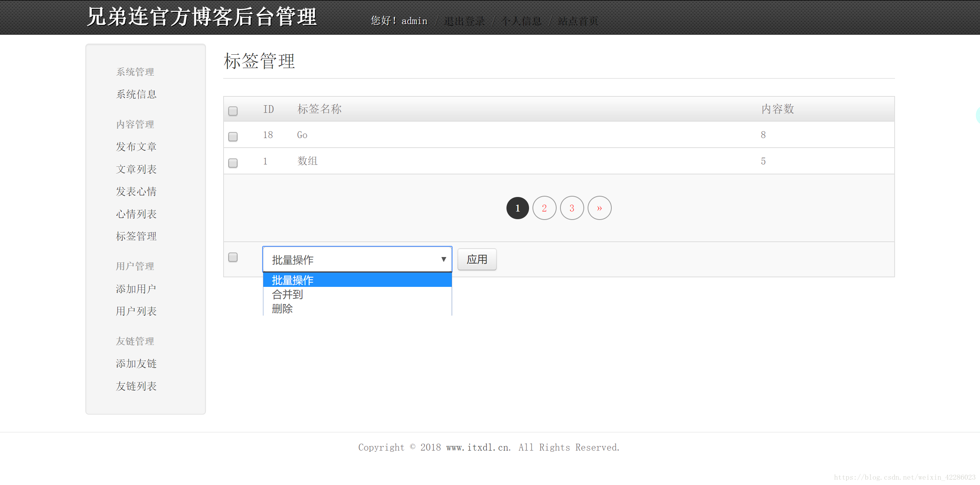The height and width of the screenshot is (485, 980).
Task: Go to pagination page 1
Action: (x=518, y=208)
